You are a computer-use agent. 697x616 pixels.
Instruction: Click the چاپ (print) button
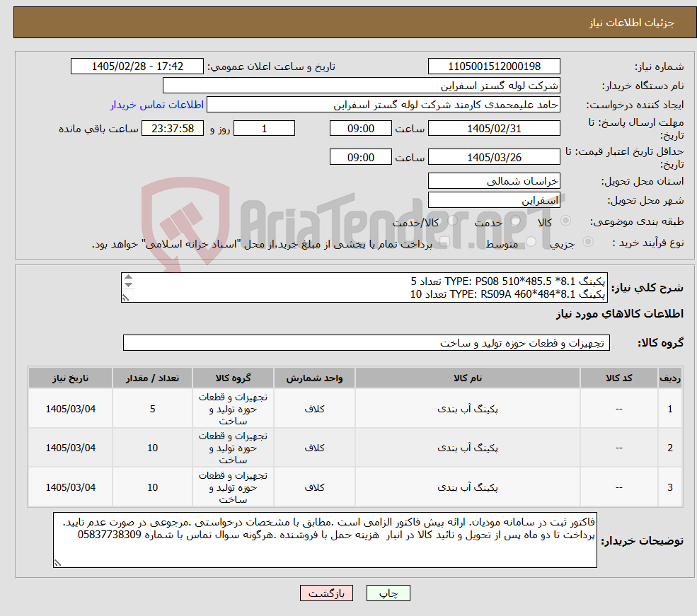[388, 593]
